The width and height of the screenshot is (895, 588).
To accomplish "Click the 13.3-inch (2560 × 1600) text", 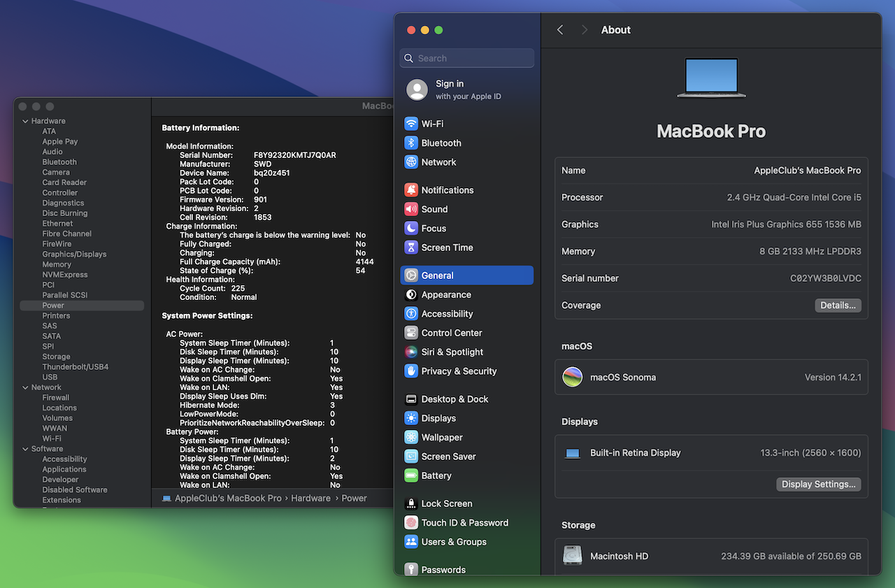I will click(811, 453).
